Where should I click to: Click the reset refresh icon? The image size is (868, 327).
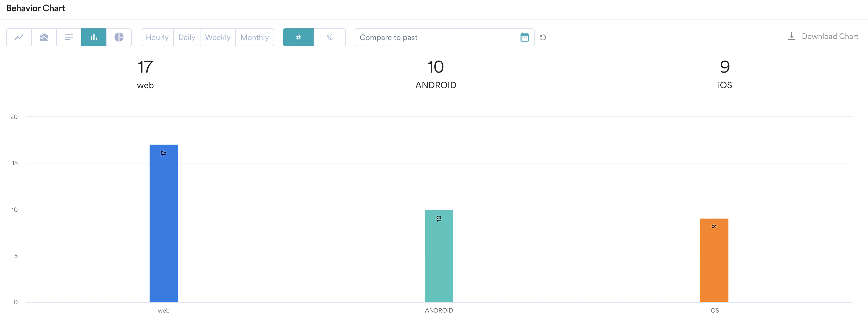tap(543, 38)
